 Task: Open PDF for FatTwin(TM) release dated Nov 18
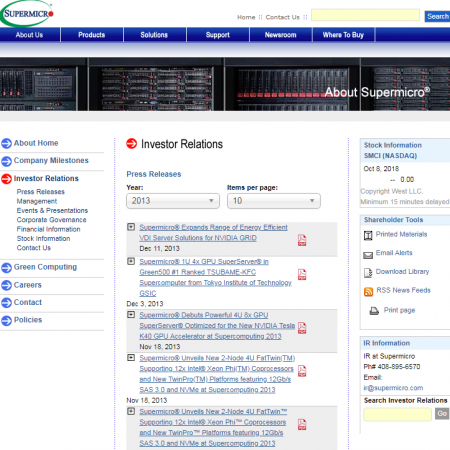[302, 371]
